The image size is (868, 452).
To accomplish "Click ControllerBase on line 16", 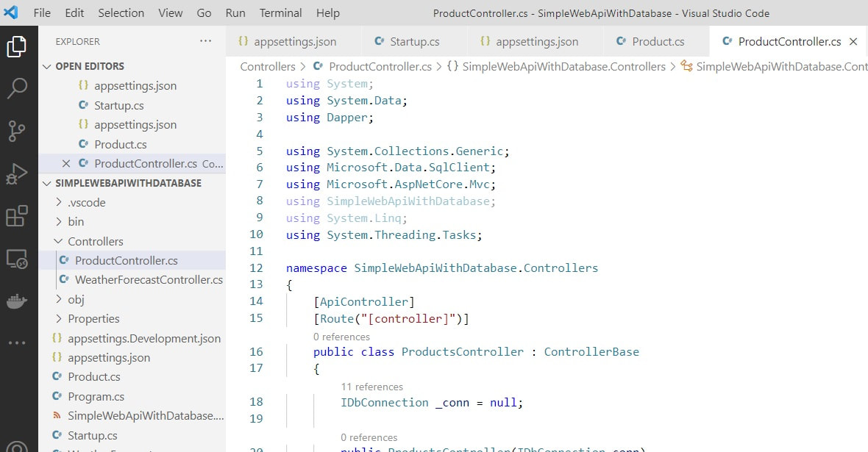I will tap(591, 352).
